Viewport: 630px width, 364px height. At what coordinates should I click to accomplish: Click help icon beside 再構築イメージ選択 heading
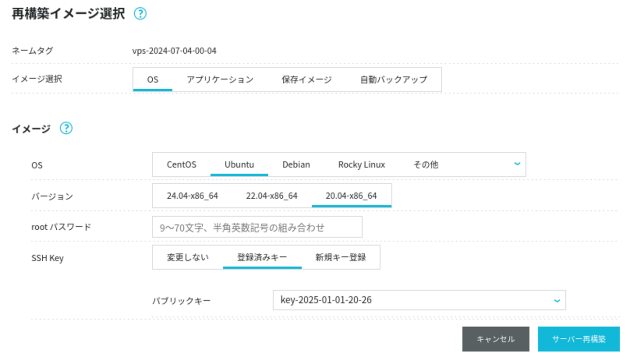tap(140, 14)
